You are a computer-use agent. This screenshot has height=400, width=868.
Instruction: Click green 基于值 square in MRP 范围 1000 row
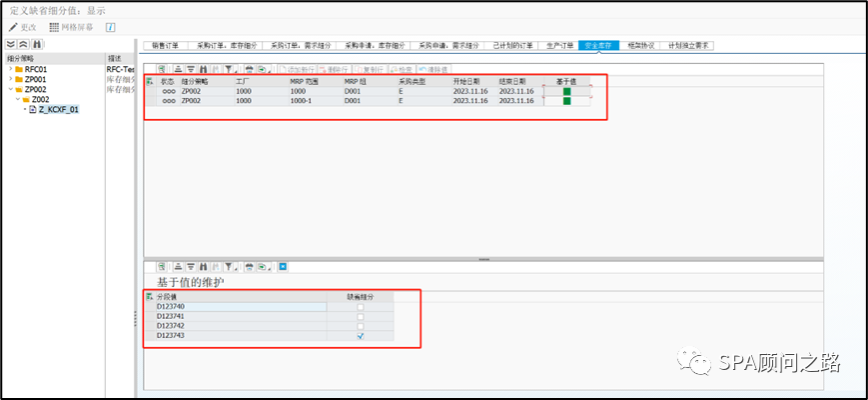tap(566, 91)
